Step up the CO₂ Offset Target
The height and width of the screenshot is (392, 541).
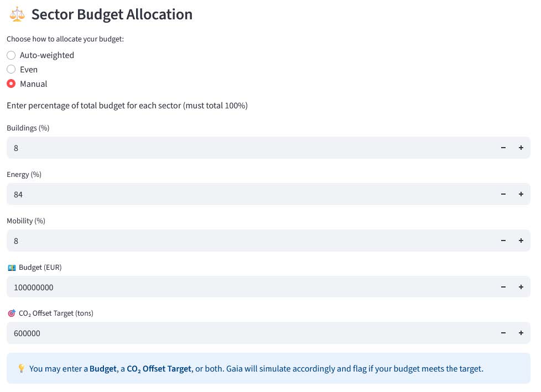[x=521, y=333]
